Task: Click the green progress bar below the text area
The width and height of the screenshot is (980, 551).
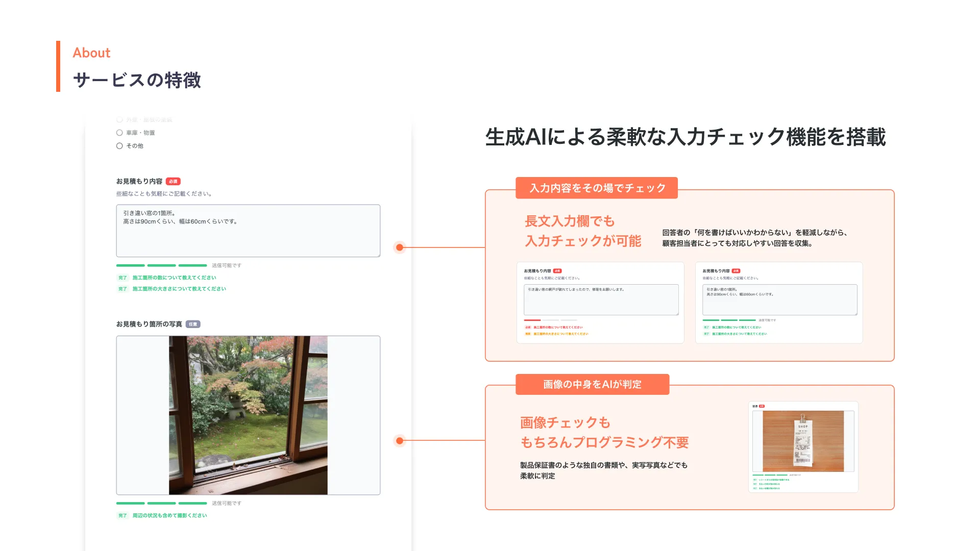Action: 161,266
